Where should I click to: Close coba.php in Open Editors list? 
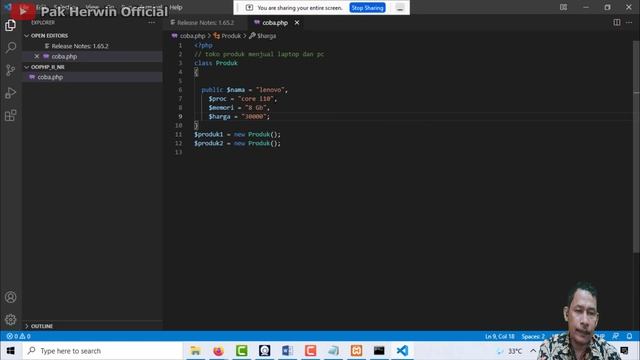pyautogui.click(x=37, y=56)
